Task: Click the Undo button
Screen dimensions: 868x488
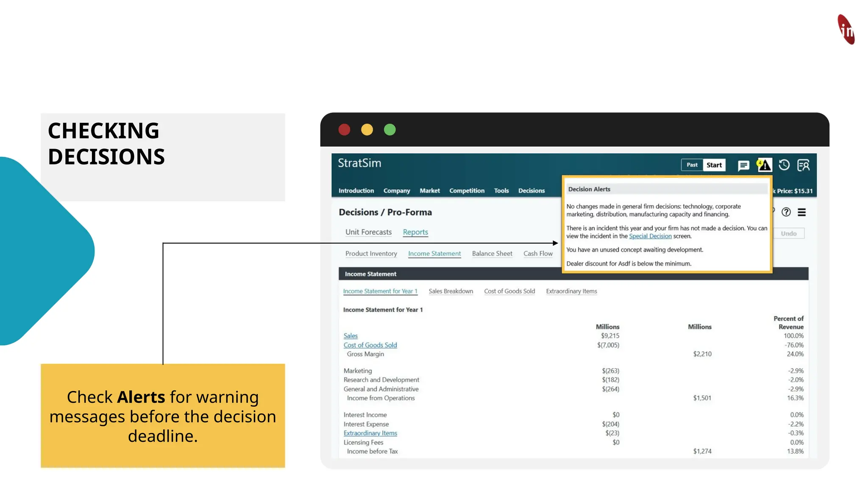Action: (789, 233)
